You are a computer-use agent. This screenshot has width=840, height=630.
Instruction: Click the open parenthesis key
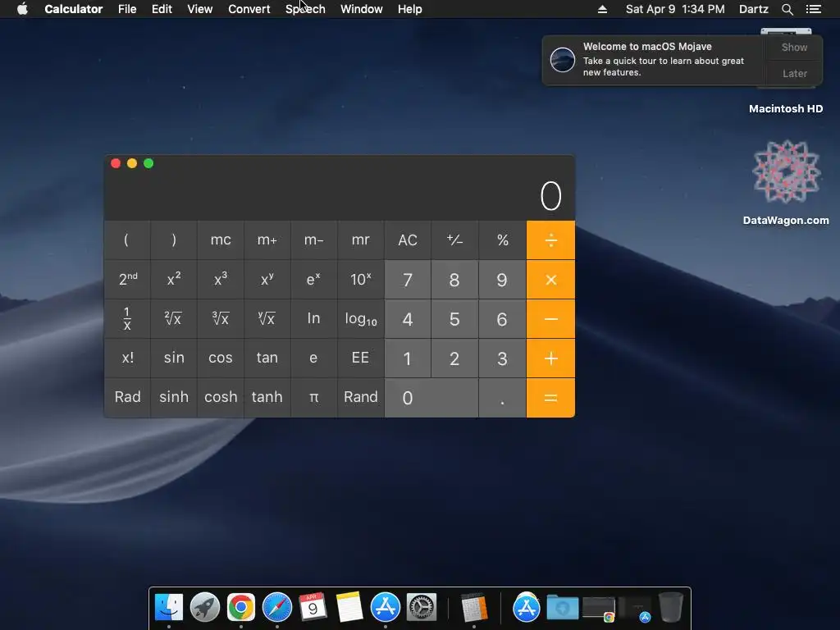tap(127, 240)
